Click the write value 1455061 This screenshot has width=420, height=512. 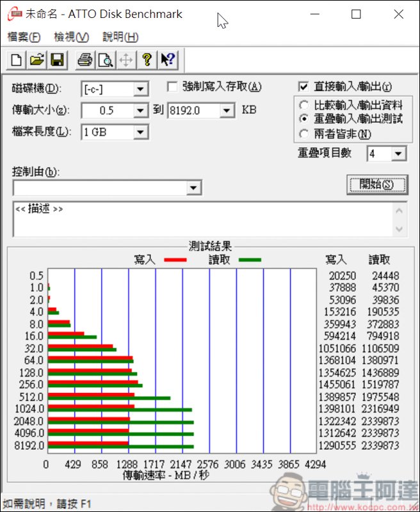(337, 385)
